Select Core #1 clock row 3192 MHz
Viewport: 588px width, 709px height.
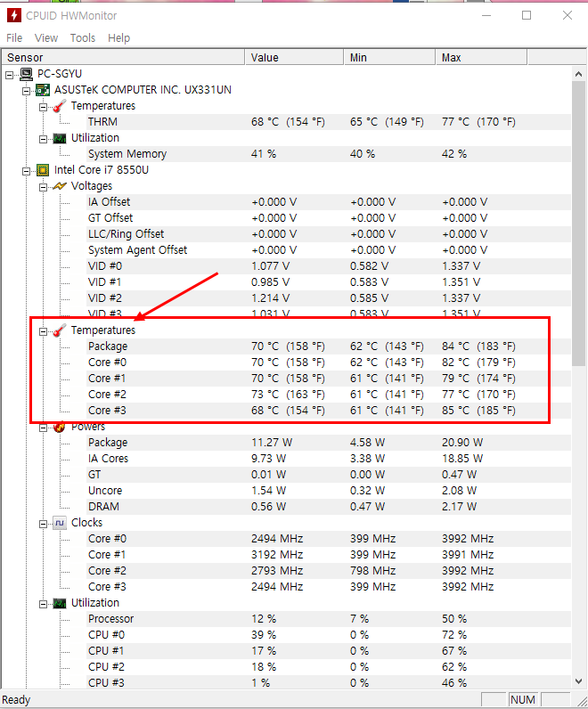pos(329,555)
